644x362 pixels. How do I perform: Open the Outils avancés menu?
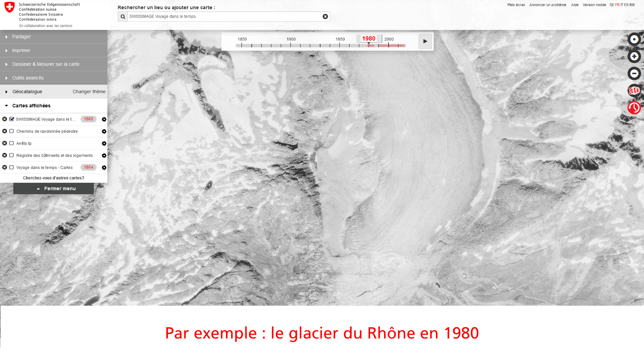(x=28, y=78)
